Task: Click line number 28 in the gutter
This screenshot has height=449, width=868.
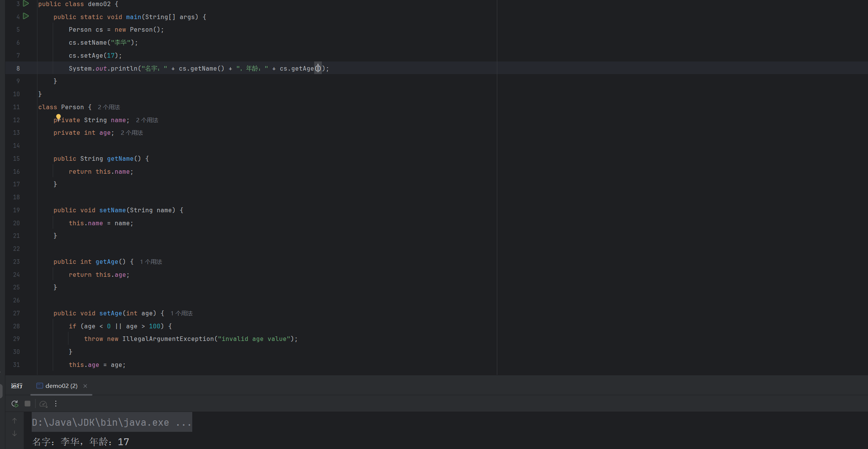Action: coord(16,326)
